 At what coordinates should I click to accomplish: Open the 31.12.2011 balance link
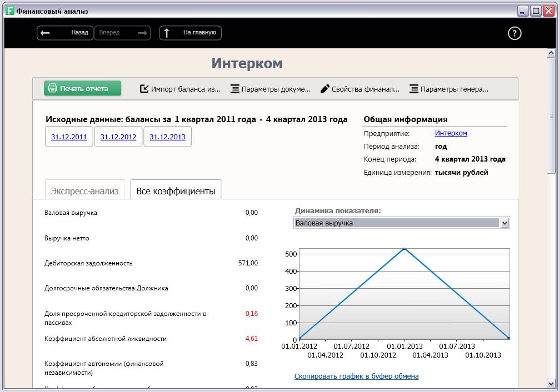pos(69,137)
